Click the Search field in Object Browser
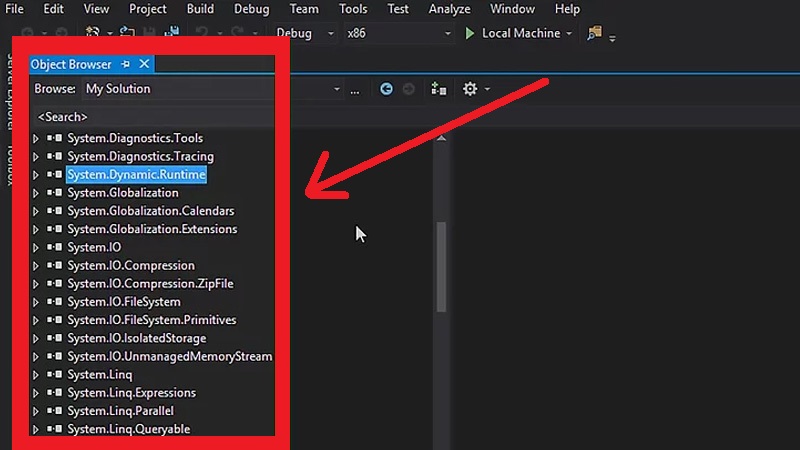 click(153, 117)
